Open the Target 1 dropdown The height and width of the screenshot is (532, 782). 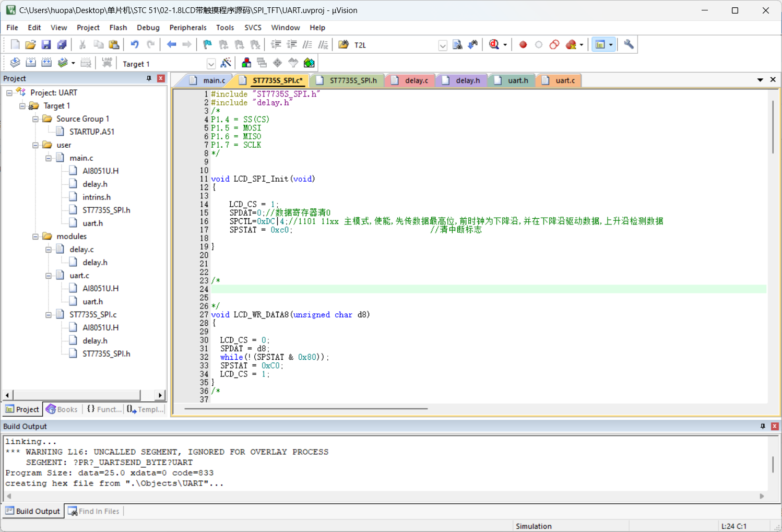[211, 64]
